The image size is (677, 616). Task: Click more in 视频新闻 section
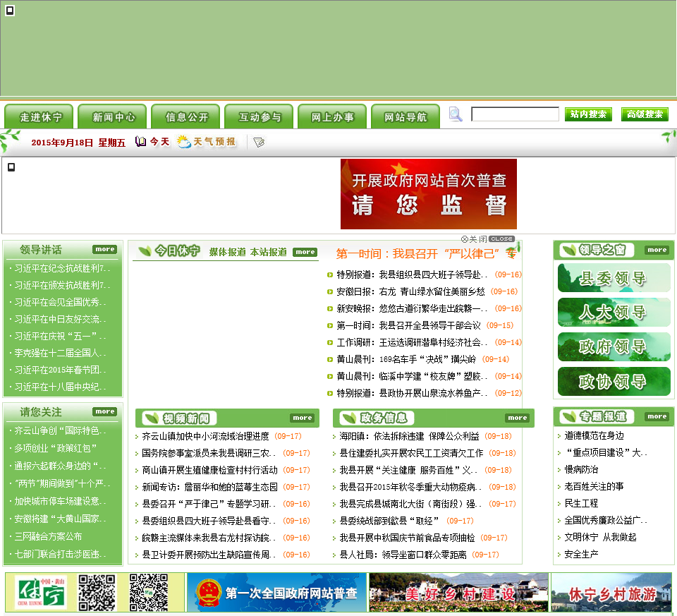pos(303,418)
